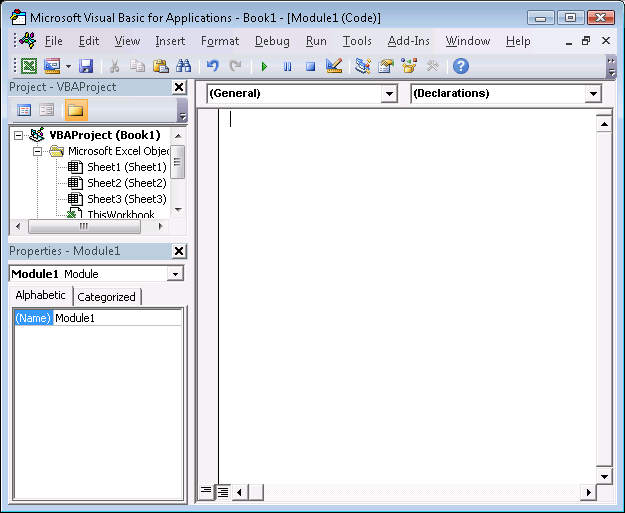This screenshot has width=625, height=513.
Task: Restore the inner code window
Action: (x=586, y=41)
